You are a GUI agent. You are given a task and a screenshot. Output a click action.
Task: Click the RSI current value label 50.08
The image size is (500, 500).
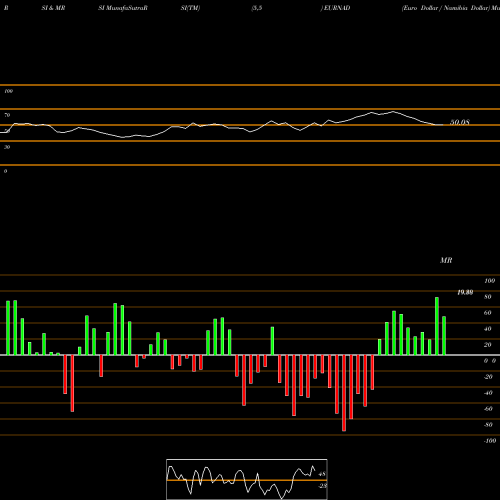[x=460, y=122]
